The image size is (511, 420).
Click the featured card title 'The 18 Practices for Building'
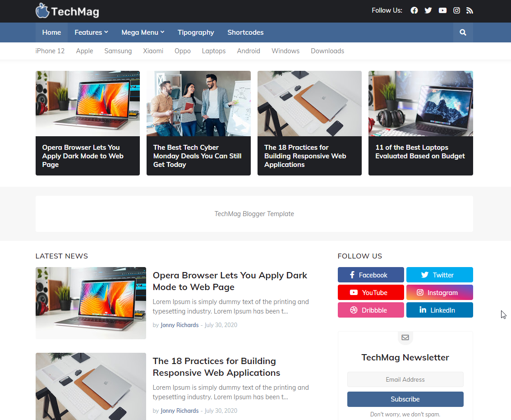click(x=305, y=156)
